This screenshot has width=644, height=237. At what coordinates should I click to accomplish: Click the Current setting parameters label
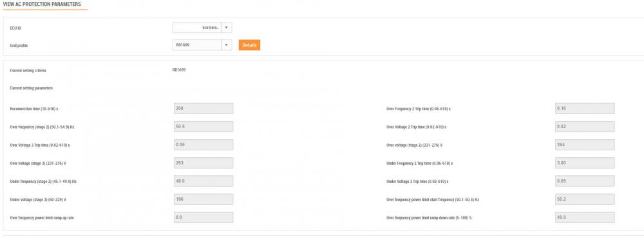coord(31,88)
